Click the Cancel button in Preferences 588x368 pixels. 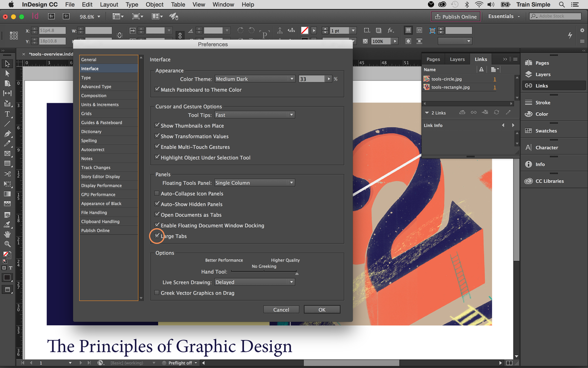pyautogui.click(x=281, y=309)
